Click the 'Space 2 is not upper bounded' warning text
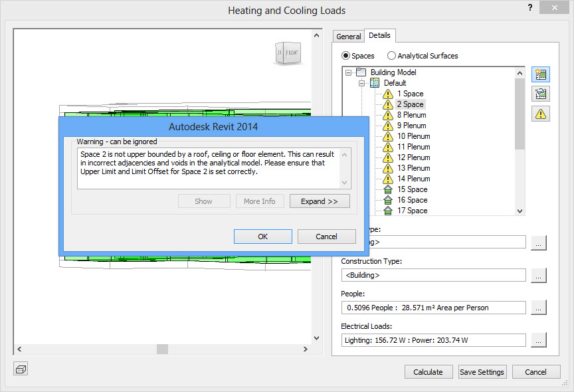The height and width of the screenshot is (392, 574). pos(207,163)
